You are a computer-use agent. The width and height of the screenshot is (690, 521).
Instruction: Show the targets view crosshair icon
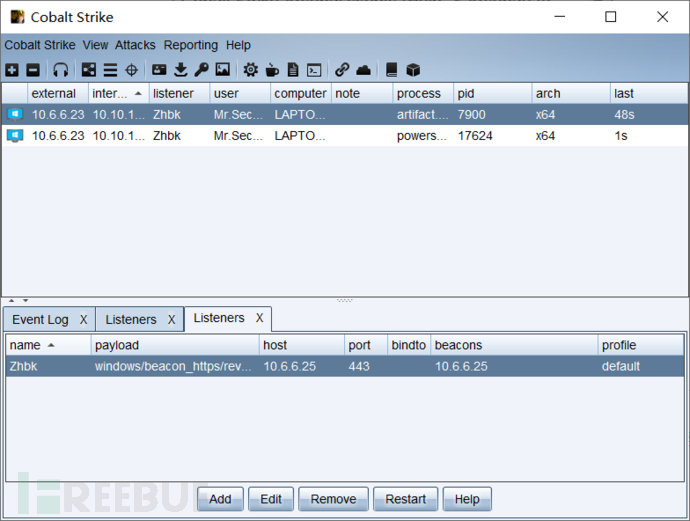(131, 70)
